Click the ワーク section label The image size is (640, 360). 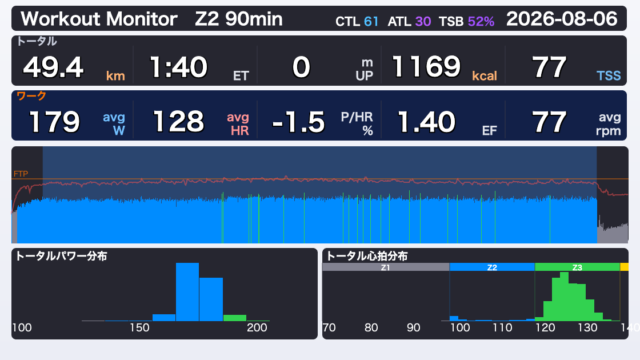(31, 96)
